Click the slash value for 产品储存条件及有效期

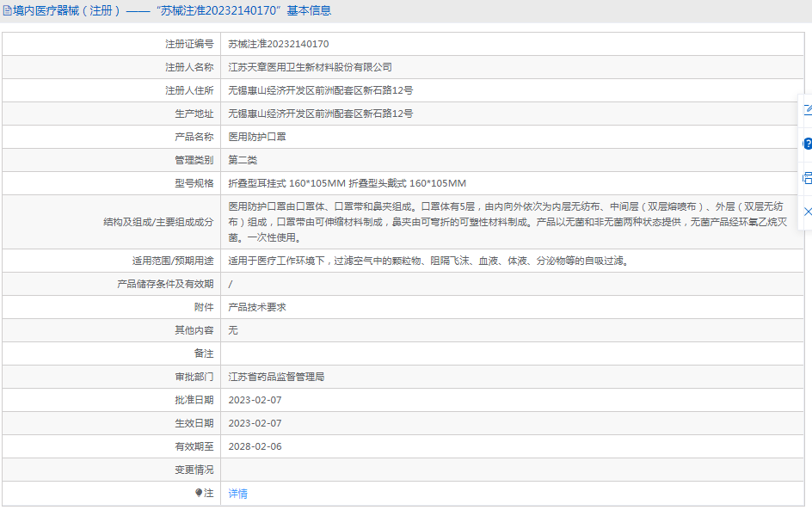pos(231,285)
